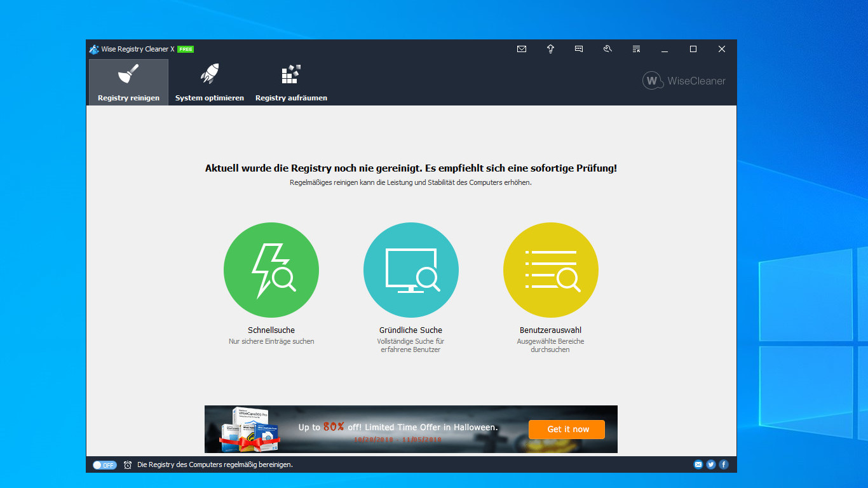Click 'Up to 80% off! Limited Time Offer' text
Viewport: 868px width, 488px height.
point(398,427)
